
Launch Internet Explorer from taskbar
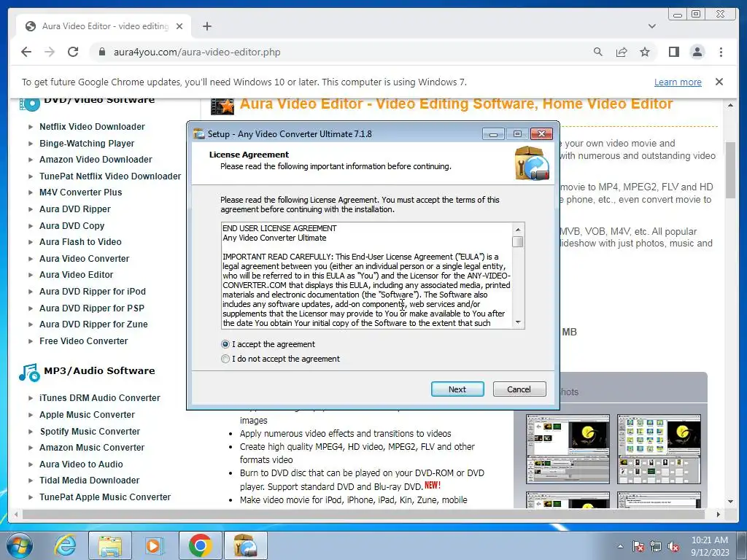pos(65,545)
